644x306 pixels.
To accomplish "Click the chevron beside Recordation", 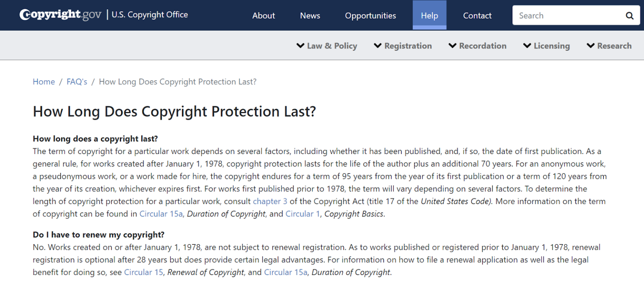I will tap(452, 45).
